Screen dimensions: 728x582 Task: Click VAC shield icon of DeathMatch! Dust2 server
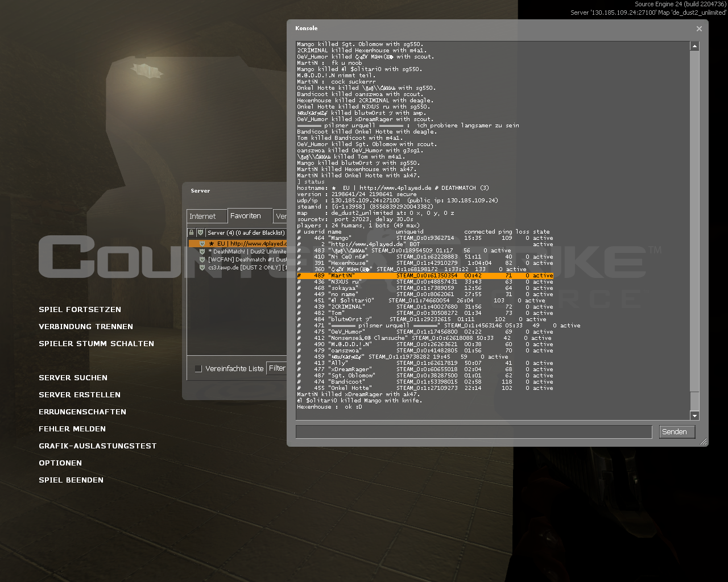point(202,251)
